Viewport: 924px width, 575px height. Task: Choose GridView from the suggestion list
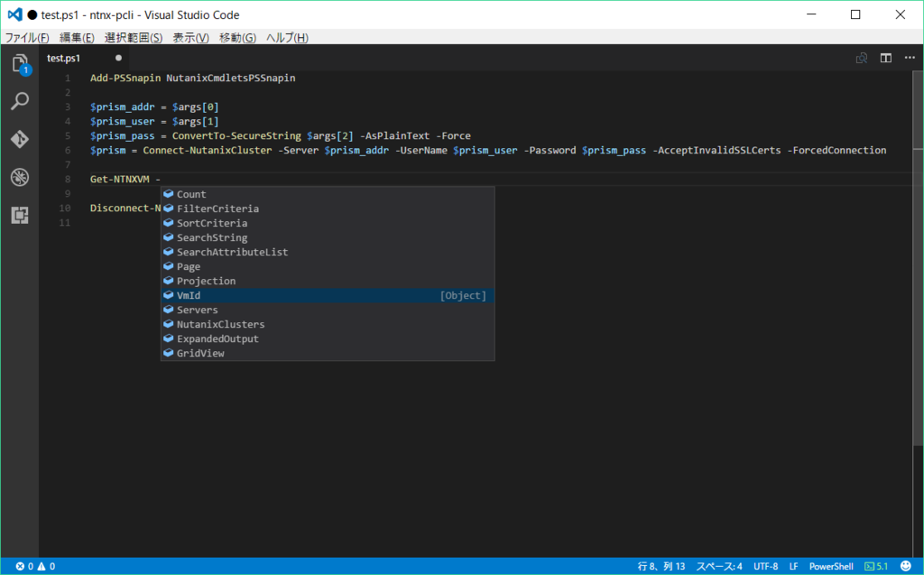(328, 353)
